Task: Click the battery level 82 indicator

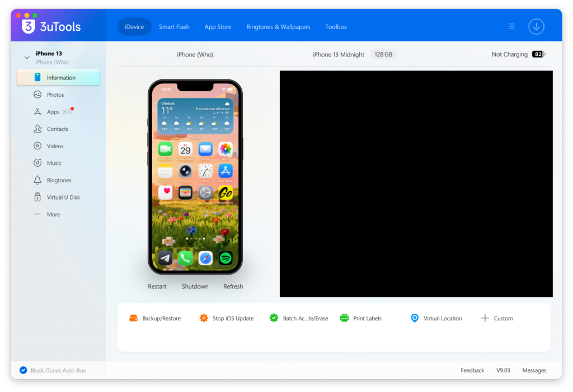Action: tap(539, 54)
